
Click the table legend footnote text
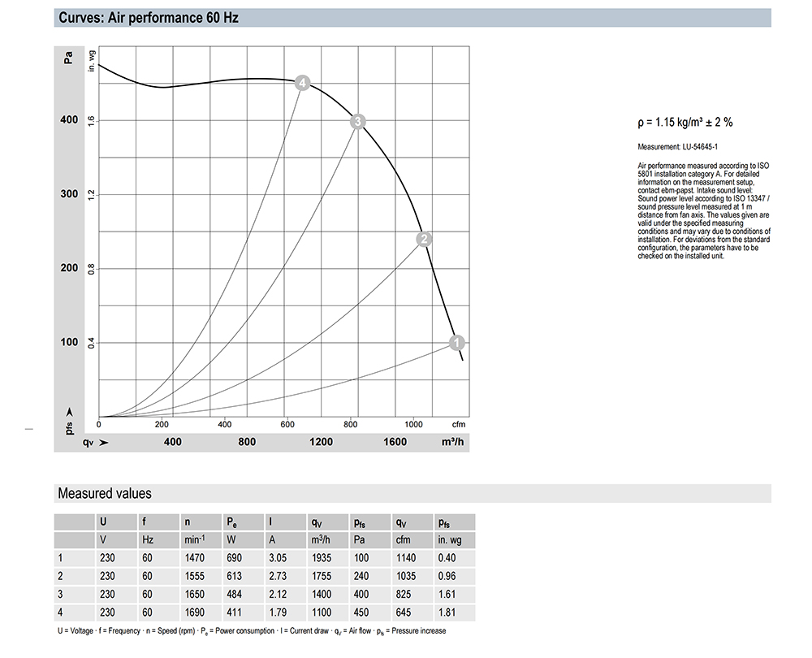pyautogui.click(x=252, y=631)
